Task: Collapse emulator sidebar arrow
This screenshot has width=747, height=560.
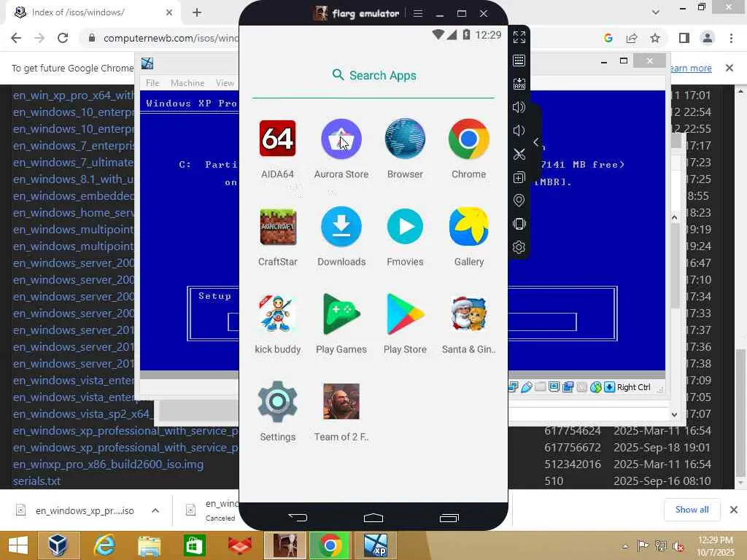Action: [536, 142]
